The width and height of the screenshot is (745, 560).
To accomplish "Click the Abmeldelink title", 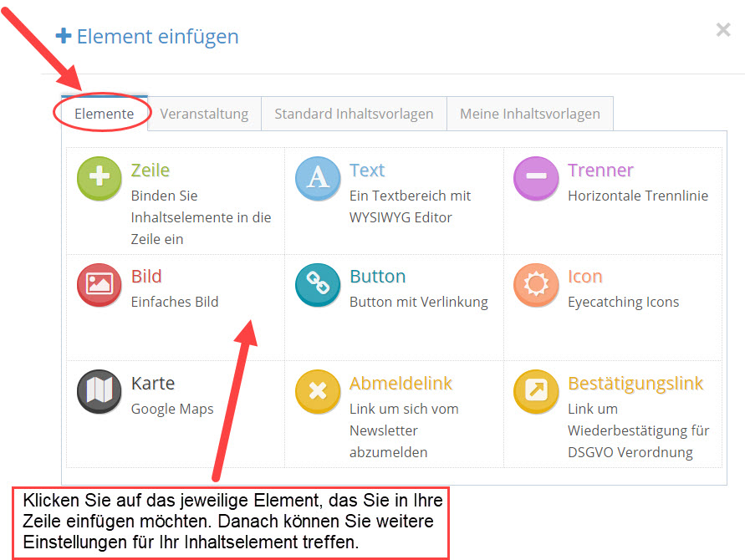I will tap(401, 384).
